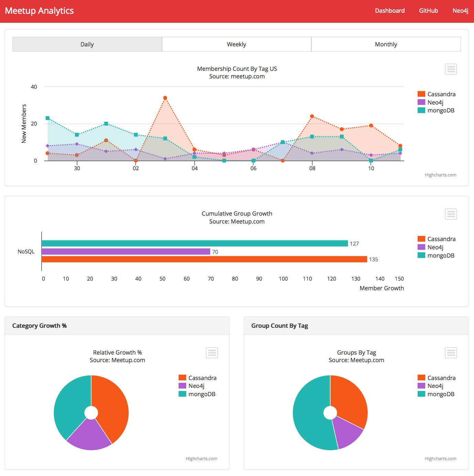Toggle Neo4j in Relative Growth % legend
The width and height of the screenshot is (474, 476).
[192, 386]
